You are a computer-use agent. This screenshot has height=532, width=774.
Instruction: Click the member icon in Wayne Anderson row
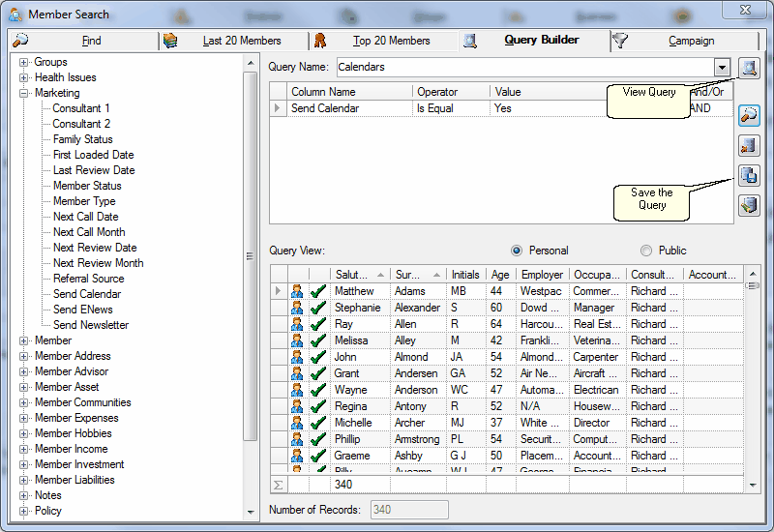click(297, 390)
